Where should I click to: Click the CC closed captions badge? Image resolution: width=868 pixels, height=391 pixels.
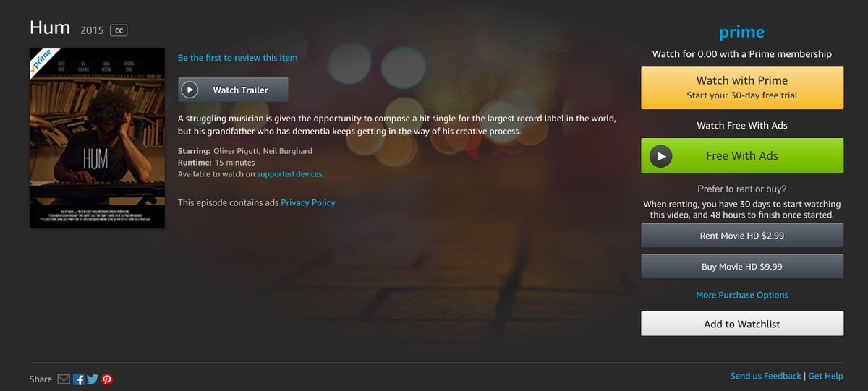pos(119,30)
